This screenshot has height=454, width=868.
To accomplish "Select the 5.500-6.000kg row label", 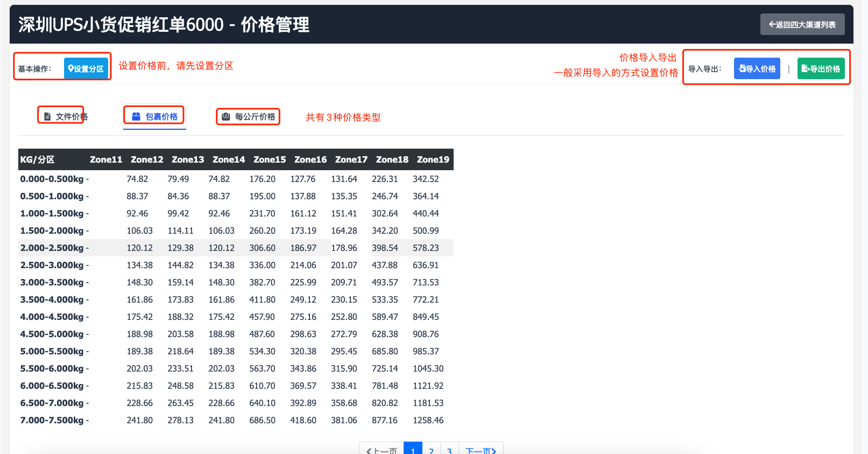I will pyautogui.click(x=52, y=368).
